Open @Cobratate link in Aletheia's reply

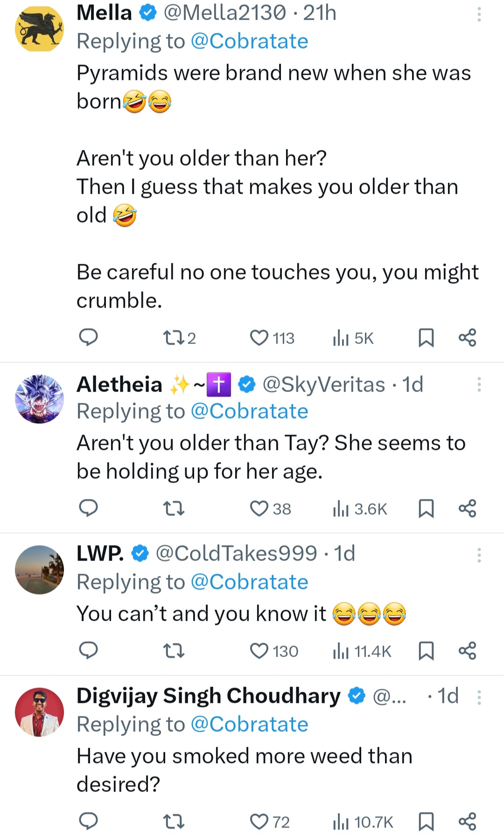[x=249, y=412]
